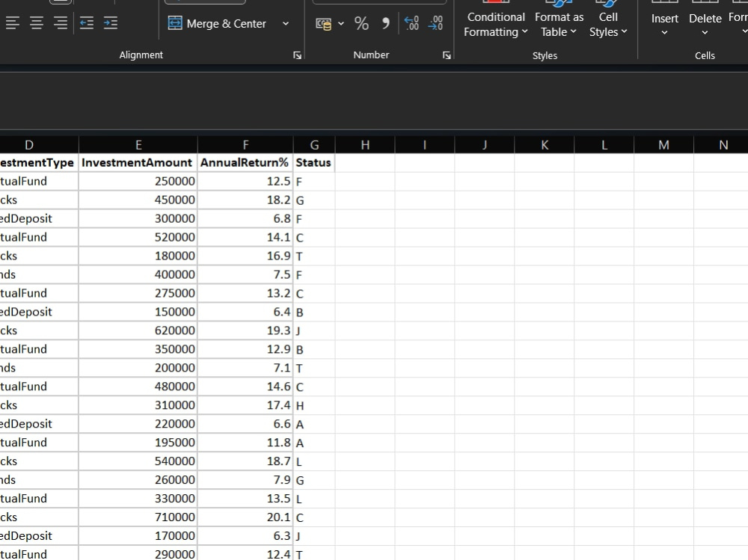Select the AnnualReturn% header cell
748x560 pixels.
point(245,163)
